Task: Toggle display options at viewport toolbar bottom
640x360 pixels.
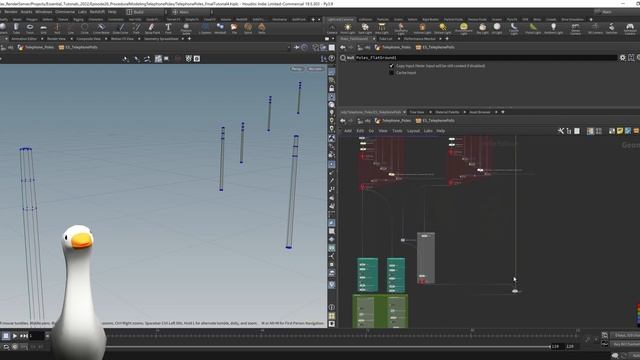Action: (x=332, y=324)
